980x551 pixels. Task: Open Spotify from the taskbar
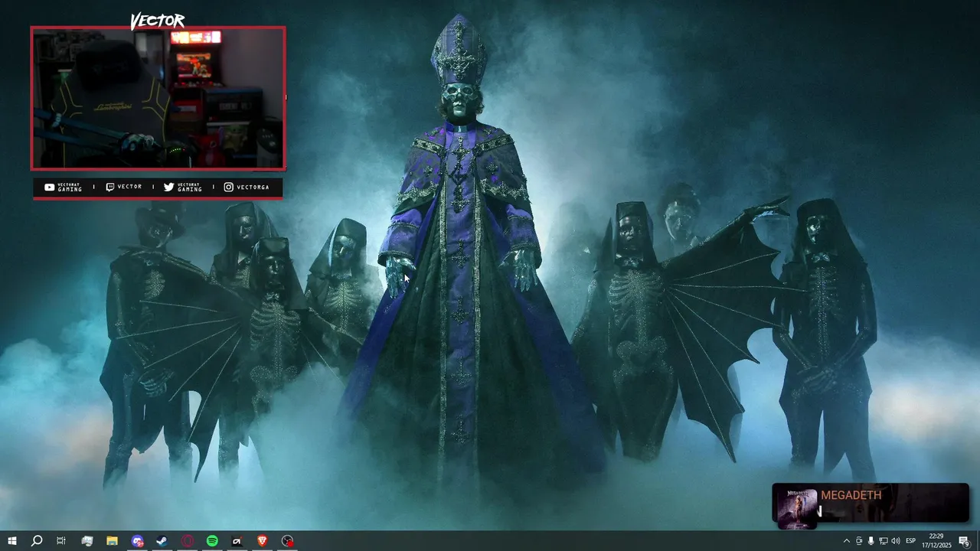[x=212, y=541]
